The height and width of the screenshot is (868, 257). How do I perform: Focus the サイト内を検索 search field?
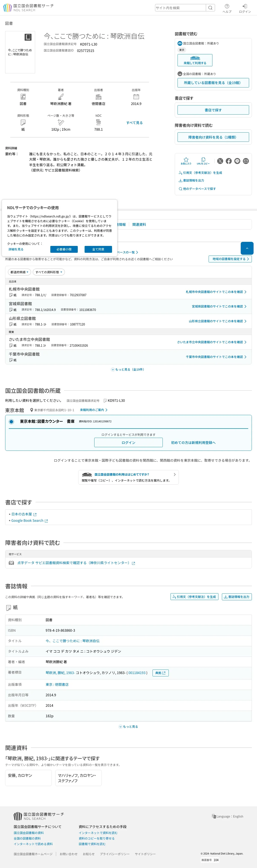[181, 8]
